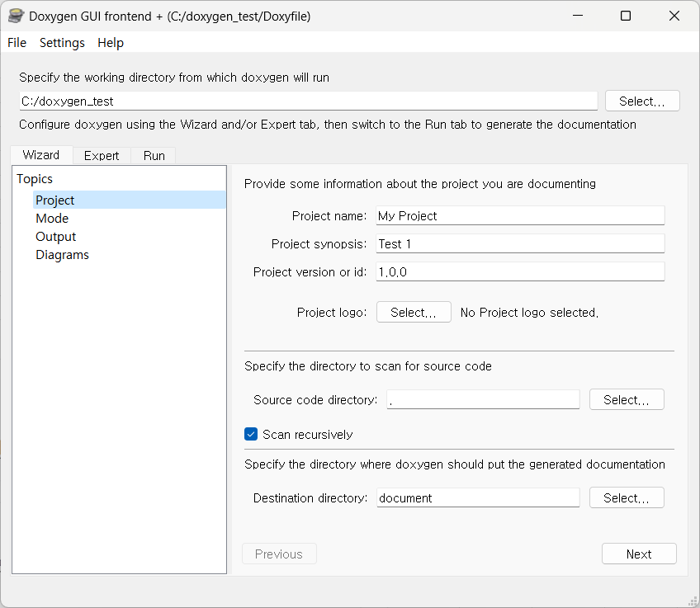Switch to the Run tab
The image size is (700, 608).
point(154,156)
